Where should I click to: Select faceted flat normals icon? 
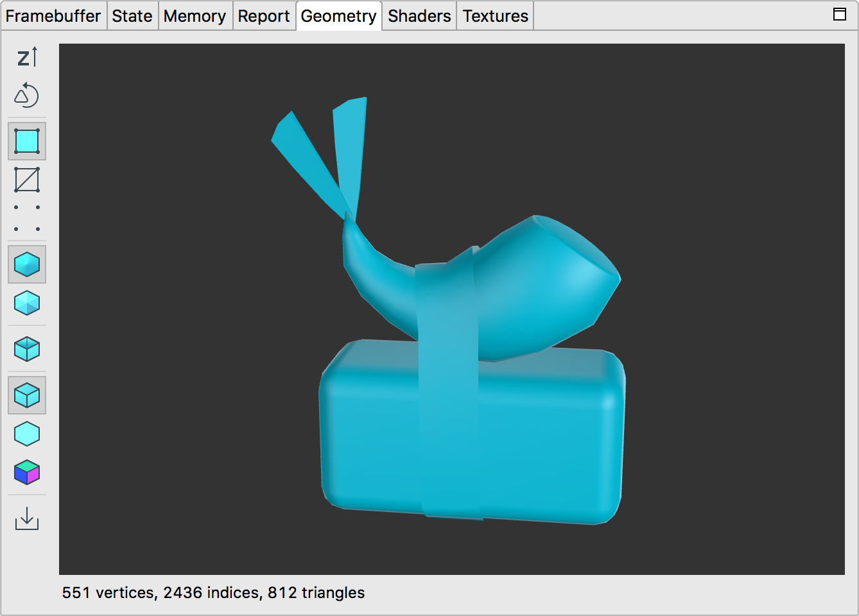click(x=27, y=303)
